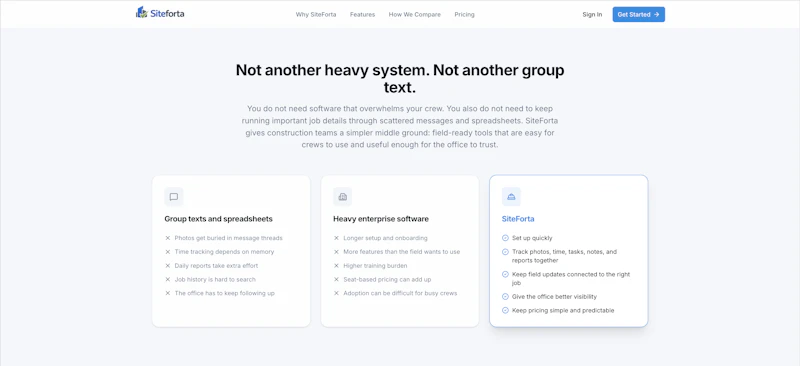Click the SiteForta card heading

tap(518, 219)
